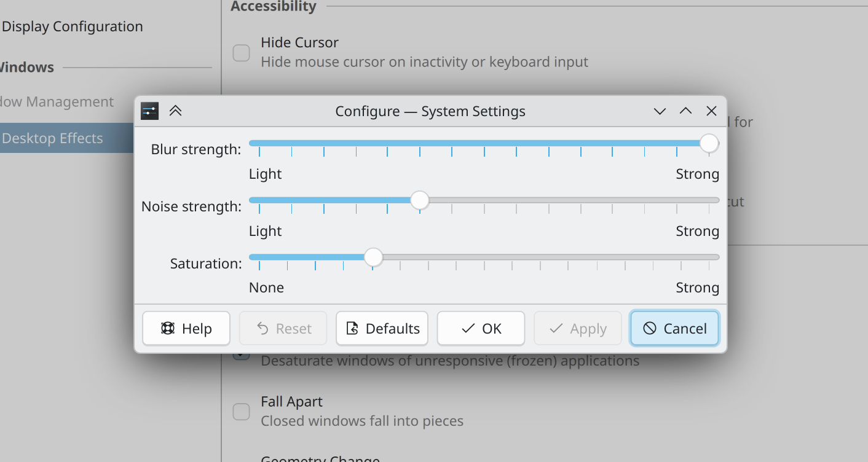
Task: Click the maximize chevron on the dialog
Action: (x=685, y=111)
